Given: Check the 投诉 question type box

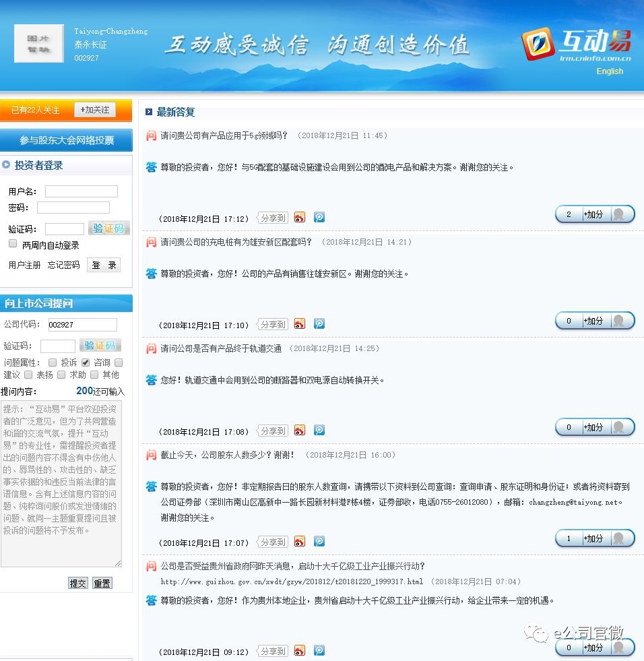Looking at the screenshot, I should click(53, 363).
